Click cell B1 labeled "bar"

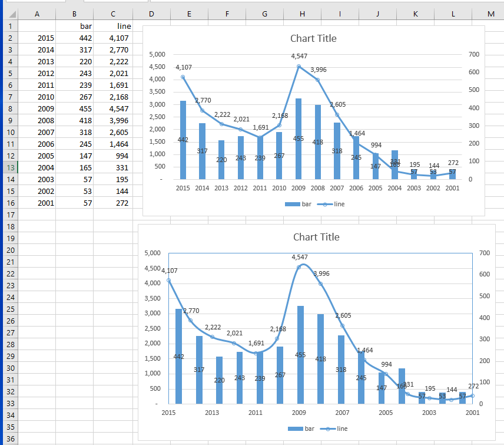point(75,27)
